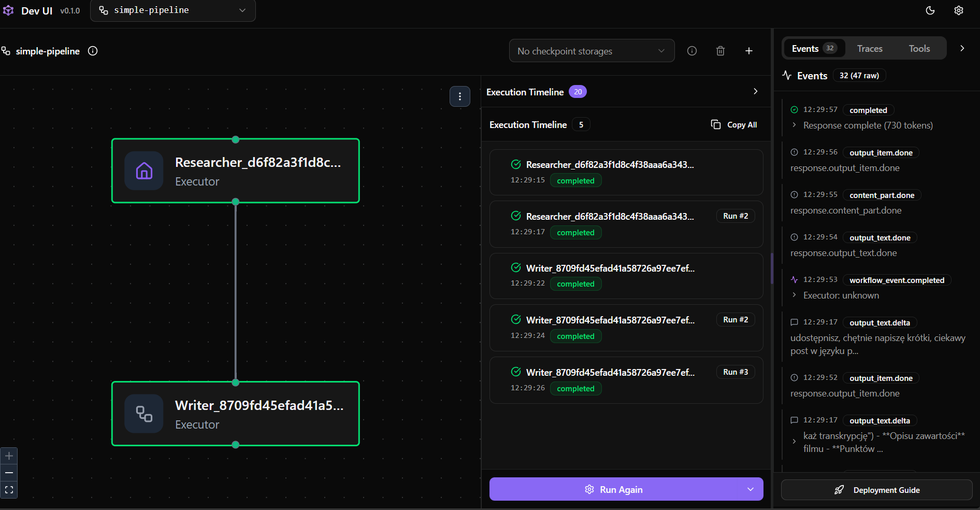Screen dimensions: 980x510
Task: Click home icon in Researcher node
Action: [144, 171]
